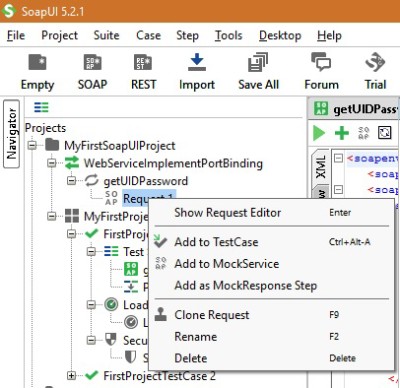Submit request with green play button
The height and width of the screenshot is (388, 400).
pyautogui.click(x=319, y=133)
